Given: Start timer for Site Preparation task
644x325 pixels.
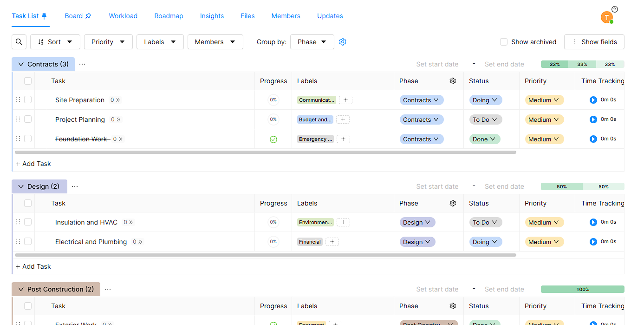Looking at the screenshot, I should pyautogui.click(x=593, y=100).
